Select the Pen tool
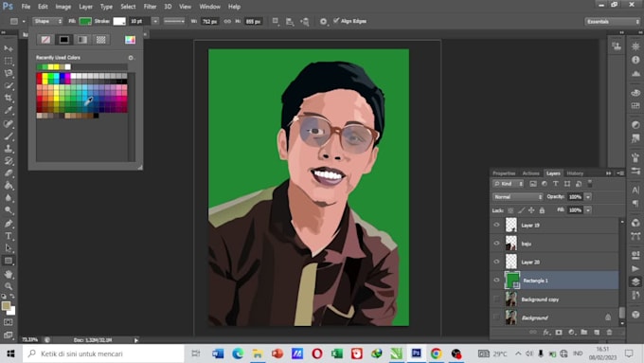This screenshot has height=363, width=644. 9,224
